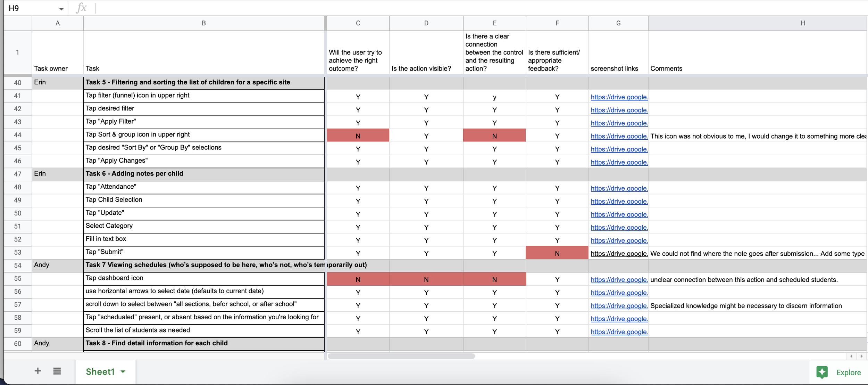Click the add sheet plus icon
Viewport: 868px width, 385px height.
pyautogui.click(x=38, y=371)
